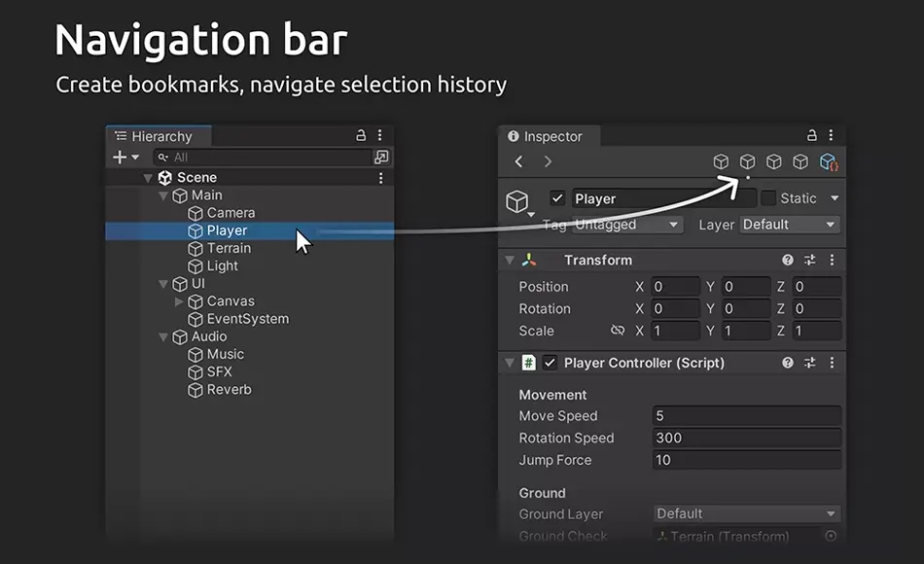
Task: Open the Tag Untagged dropdown
Action: (627, 225)
